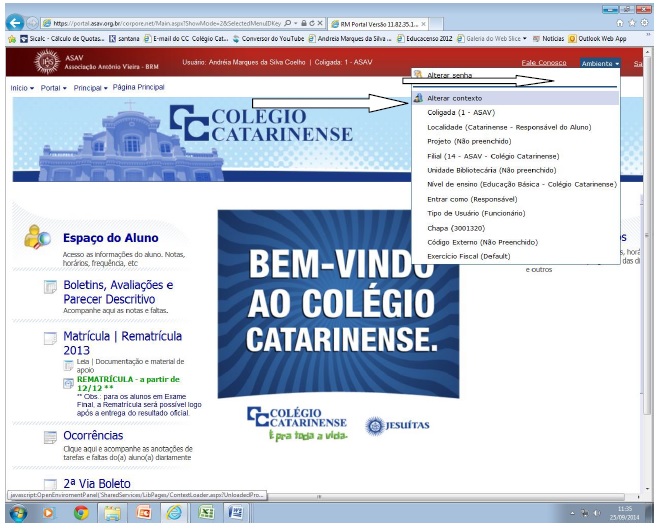659x530 pixels.
Task: Click the browser forward arrow button
Action: pos(32,23)
